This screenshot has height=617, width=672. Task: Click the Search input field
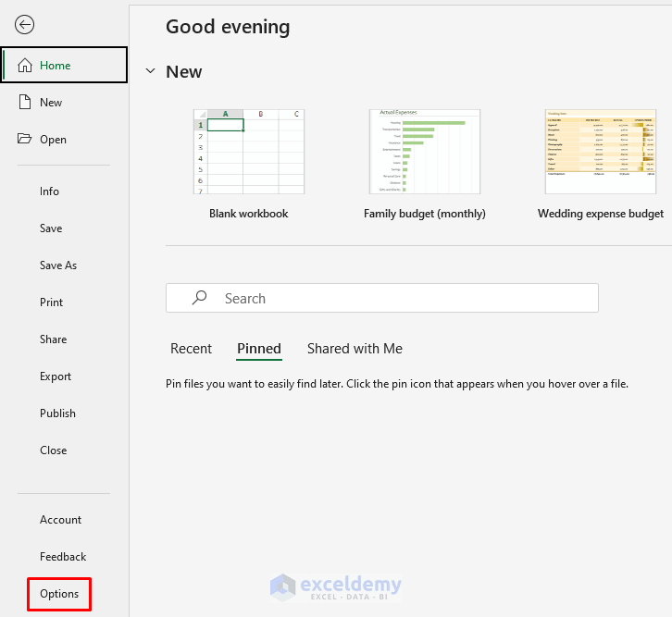tap(382, 298)
